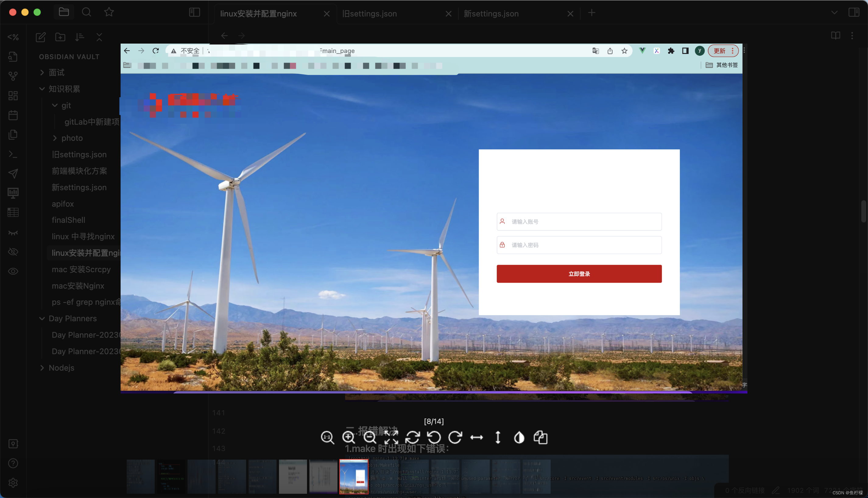Zoom in on the previewed image
This screenshot has width=868, height=498.
(348, 437)
